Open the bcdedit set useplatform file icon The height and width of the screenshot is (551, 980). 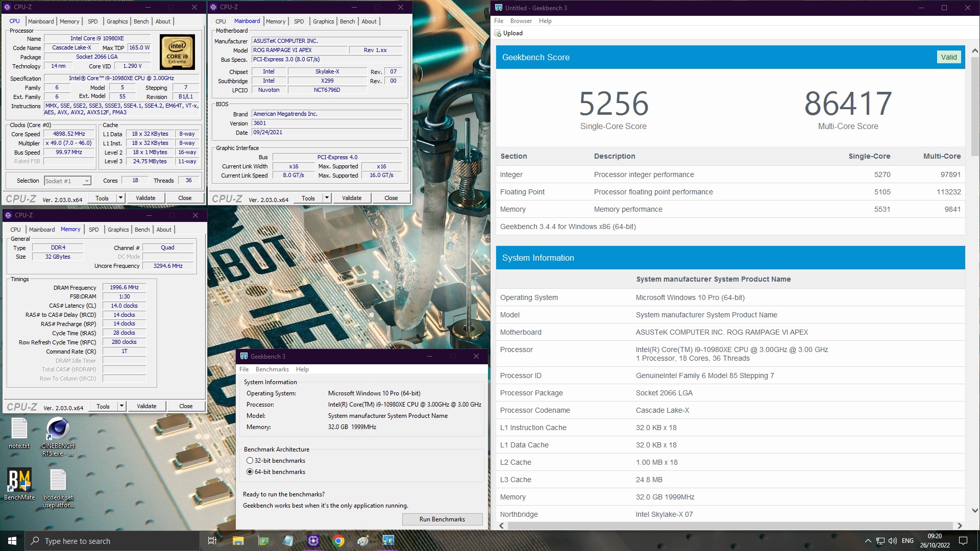(x=58, y=488)
